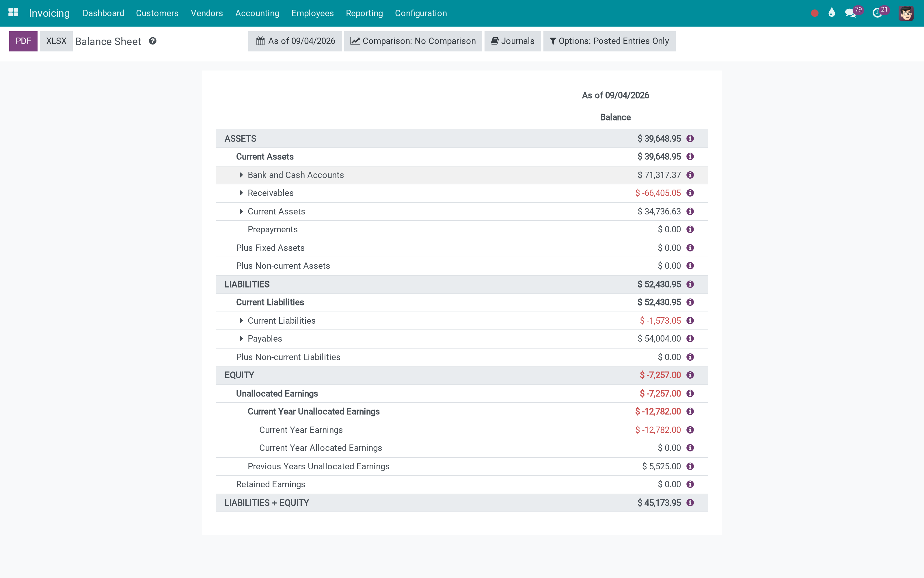Open the Employees menu
The width and height of the screenshot is (924, 578).
coord(312,13)
